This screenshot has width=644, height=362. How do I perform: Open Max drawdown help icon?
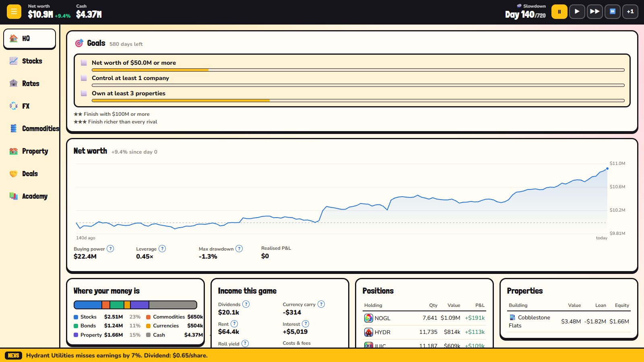click(x=239, y=249)
